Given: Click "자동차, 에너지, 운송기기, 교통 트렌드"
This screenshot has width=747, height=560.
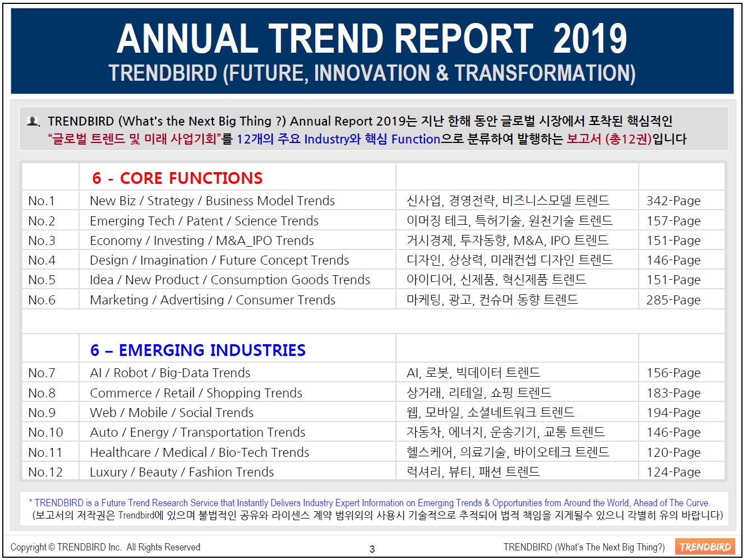Looking at the screenshot, I should [506, 432].
